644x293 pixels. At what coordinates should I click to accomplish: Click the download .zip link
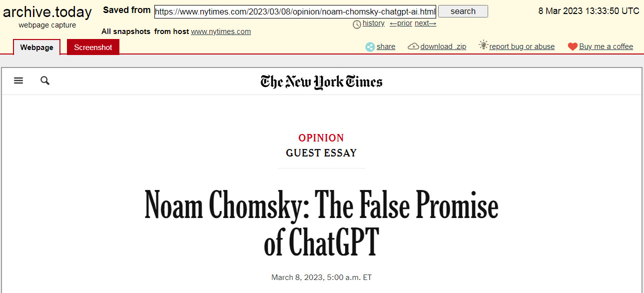(x=443, y=46)
